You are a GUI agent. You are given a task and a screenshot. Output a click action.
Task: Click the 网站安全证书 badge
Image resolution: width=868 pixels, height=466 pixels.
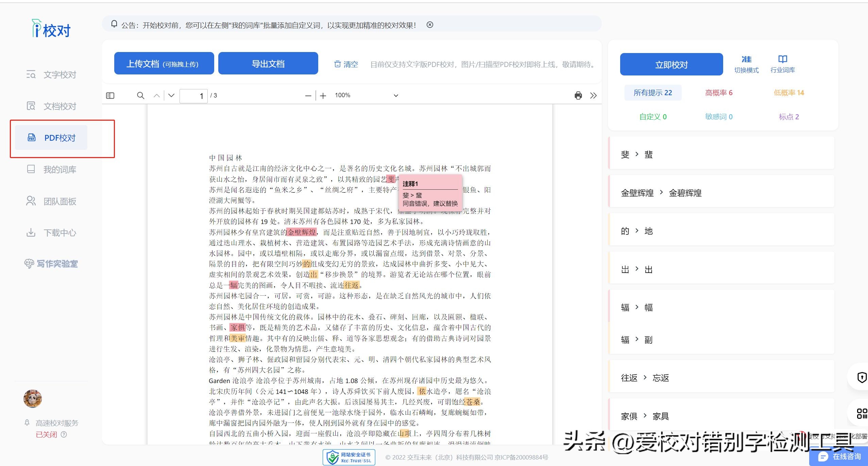(x=349, y=457)
